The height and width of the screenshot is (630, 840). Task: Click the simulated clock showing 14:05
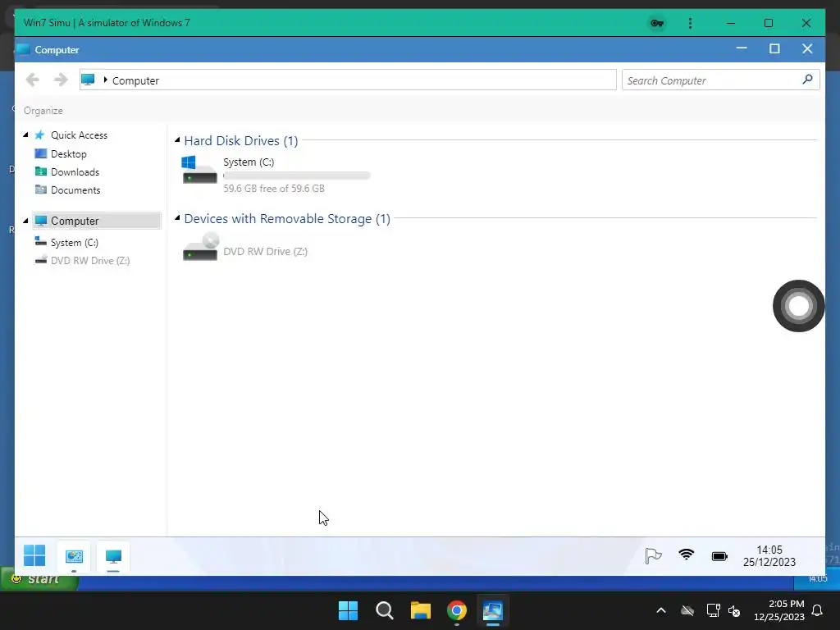click(769, 556)
